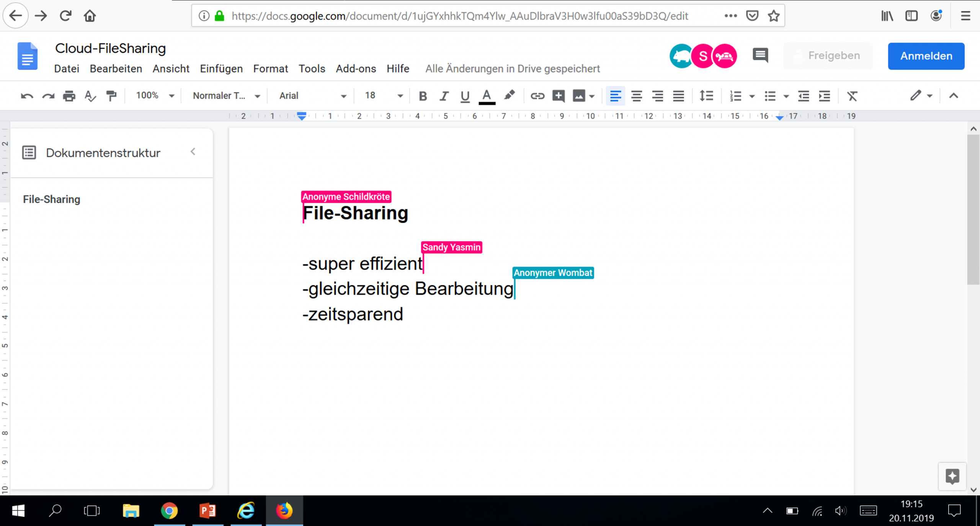980x526 pixels.
Task: Click the paint format roller icon
Action: pyautogui.click(x=111, y=96)
